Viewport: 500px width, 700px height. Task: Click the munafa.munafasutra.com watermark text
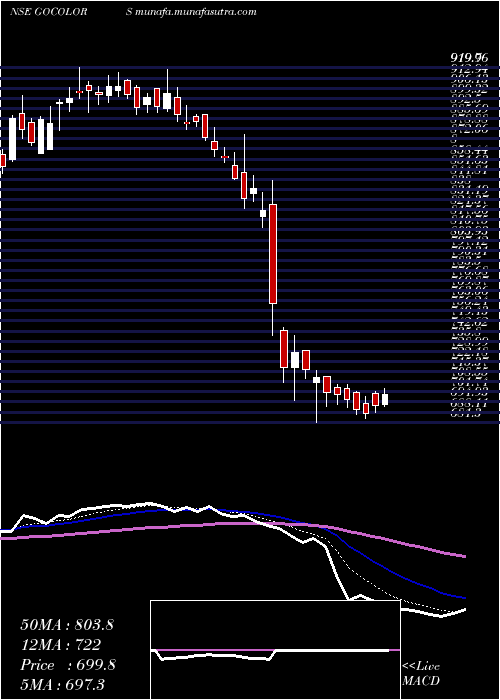click(196, 12)
